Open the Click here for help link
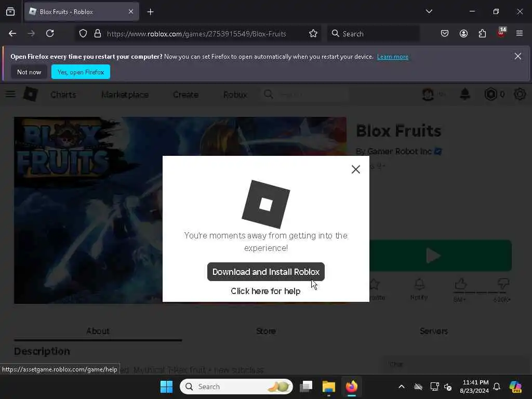Screen dimensions: 532x399 click(265, 291)
